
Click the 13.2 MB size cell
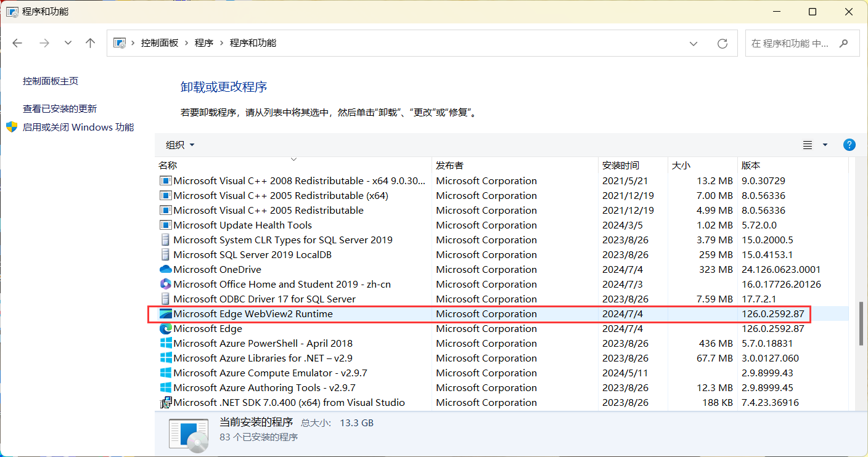click(x=714, y=181)
